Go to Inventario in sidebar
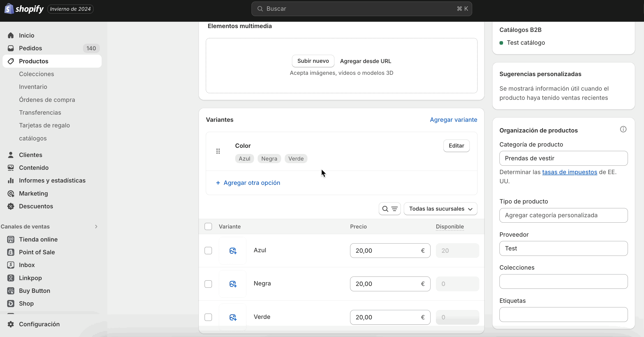This screenshot has width=644, height=337. tap(33, 87)
